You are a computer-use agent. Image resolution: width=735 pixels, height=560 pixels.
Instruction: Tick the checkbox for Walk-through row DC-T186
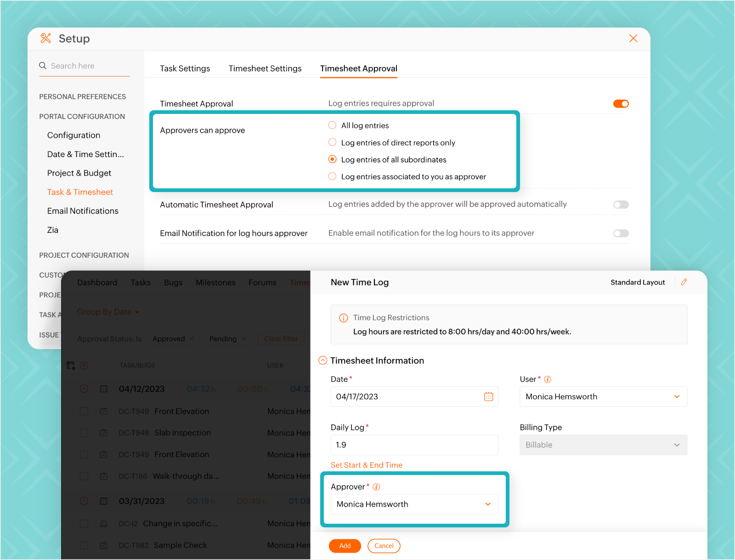[84, 476]
